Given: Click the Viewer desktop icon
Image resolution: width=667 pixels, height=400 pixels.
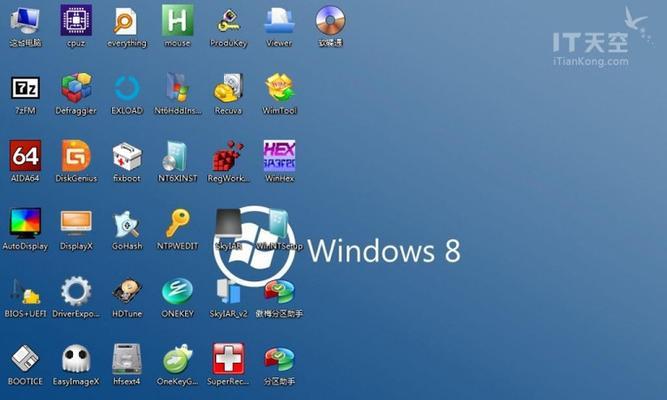Looking at the screenshot, I should (279, 20).
